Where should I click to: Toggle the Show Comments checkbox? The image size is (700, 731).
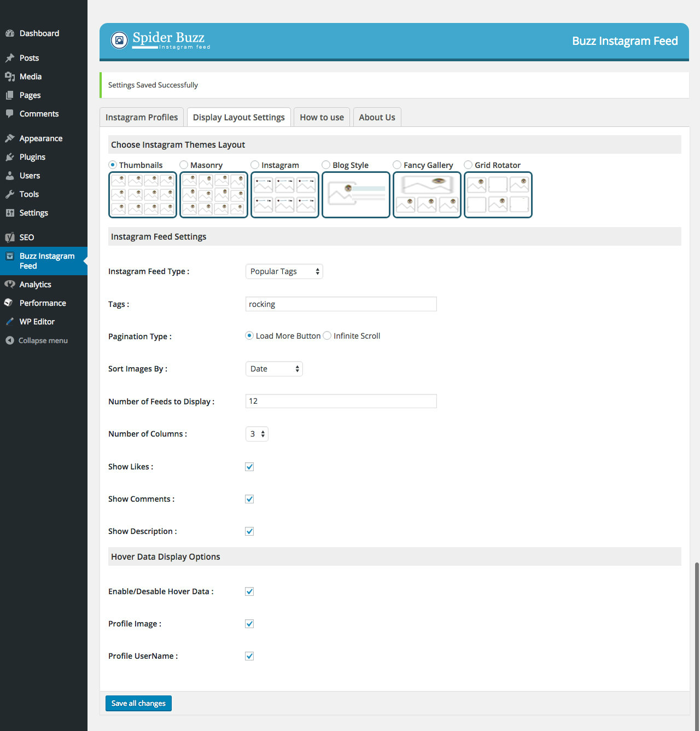(x=249, y=499)
